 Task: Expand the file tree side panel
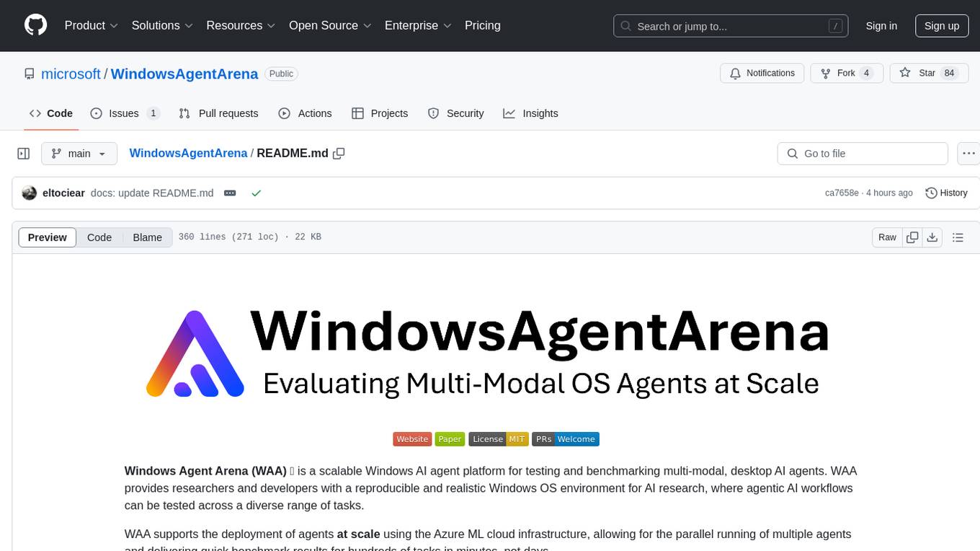[x=24, y=154]
